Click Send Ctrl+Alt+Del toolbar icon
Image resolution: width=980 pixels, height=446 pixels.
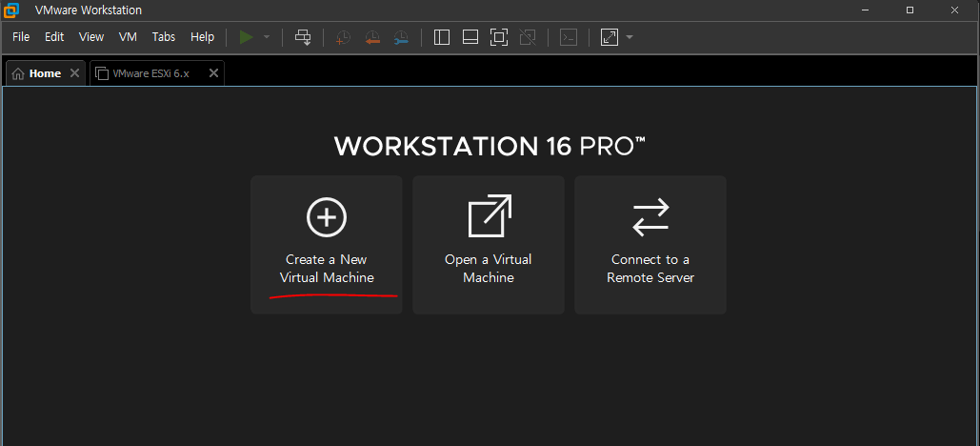coord(303,37)
